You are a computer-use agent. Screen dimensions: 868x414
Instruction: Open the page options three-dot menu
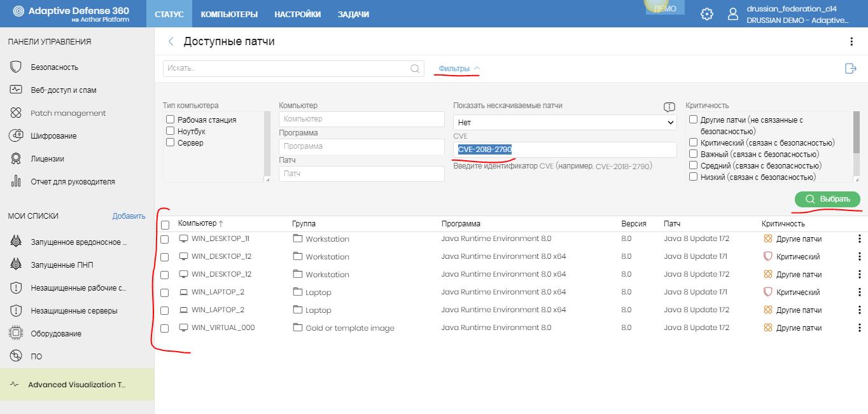[x=851, y=42]
